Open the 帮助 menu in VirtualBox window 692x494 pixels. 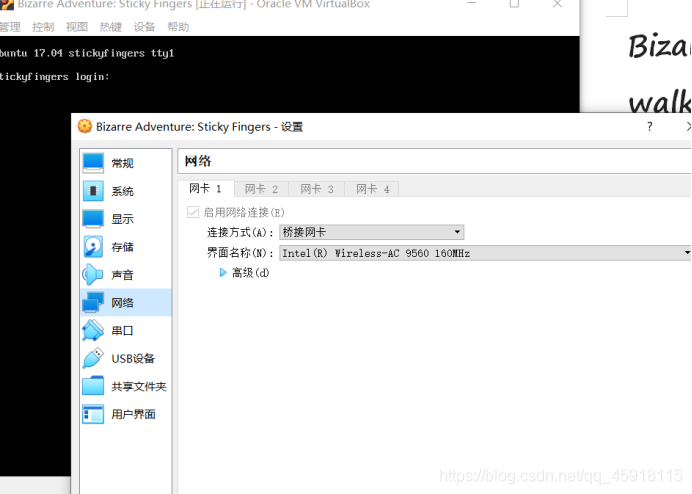[x=178, y=27]
